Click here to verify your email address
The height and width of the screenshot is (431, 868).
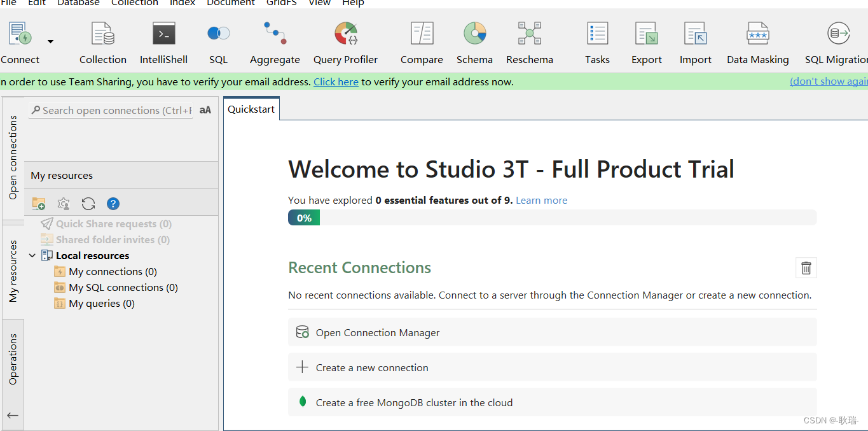pyautogui.click(x=336, y=81)
